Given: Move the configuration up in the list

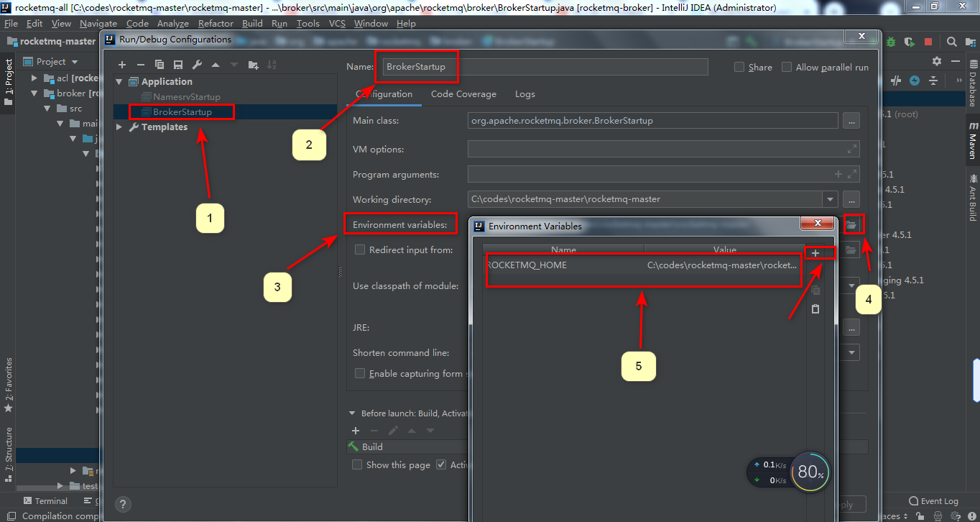Looking at the screenshot, I should [216, 65].
